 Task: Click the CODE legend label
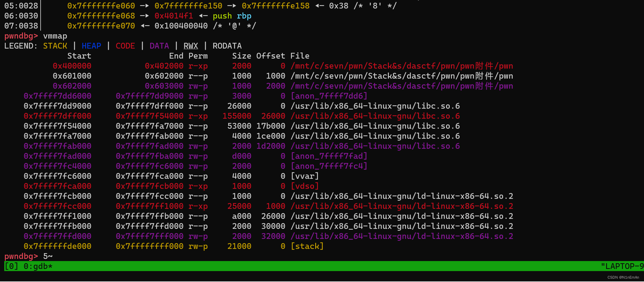pyautogui.click(x=125, y=46)
